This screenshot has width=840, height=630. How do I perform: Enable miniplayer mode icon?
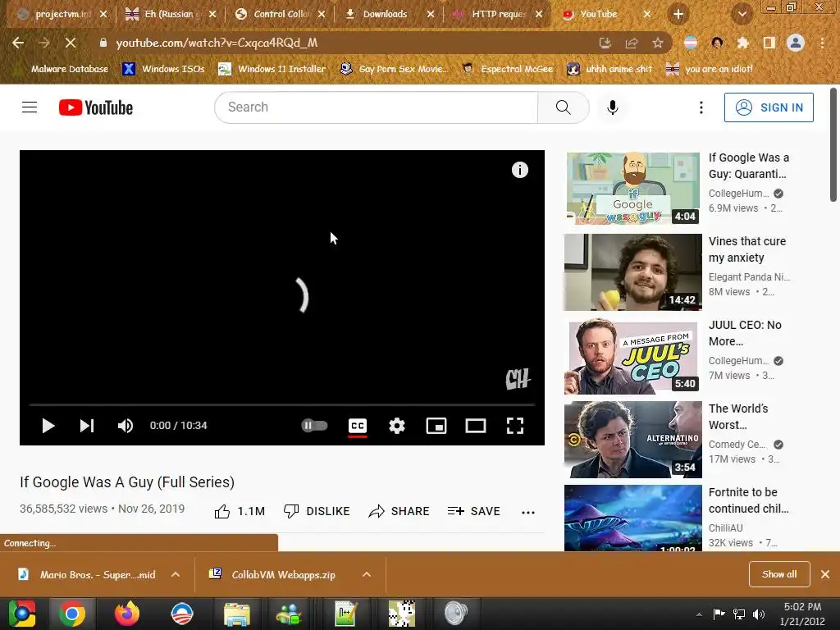[436, 426]
